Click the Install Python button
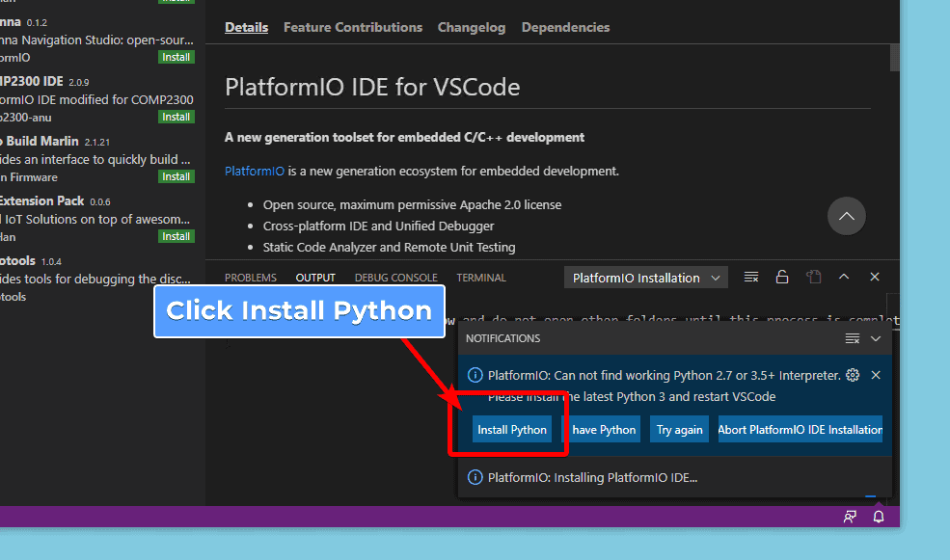Image resolution: width=950 pixels, height=560 pixels. 512,429
